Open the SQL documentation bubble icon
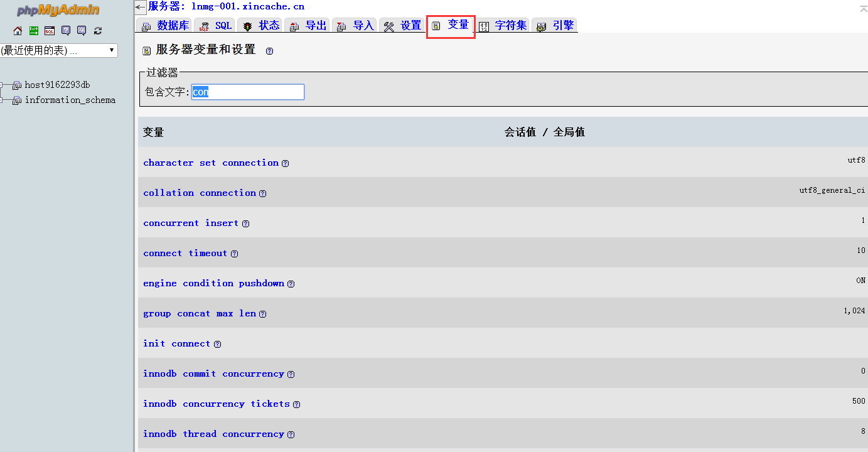The height and width of the screenshot is (452, 868). tap(82, 31)
